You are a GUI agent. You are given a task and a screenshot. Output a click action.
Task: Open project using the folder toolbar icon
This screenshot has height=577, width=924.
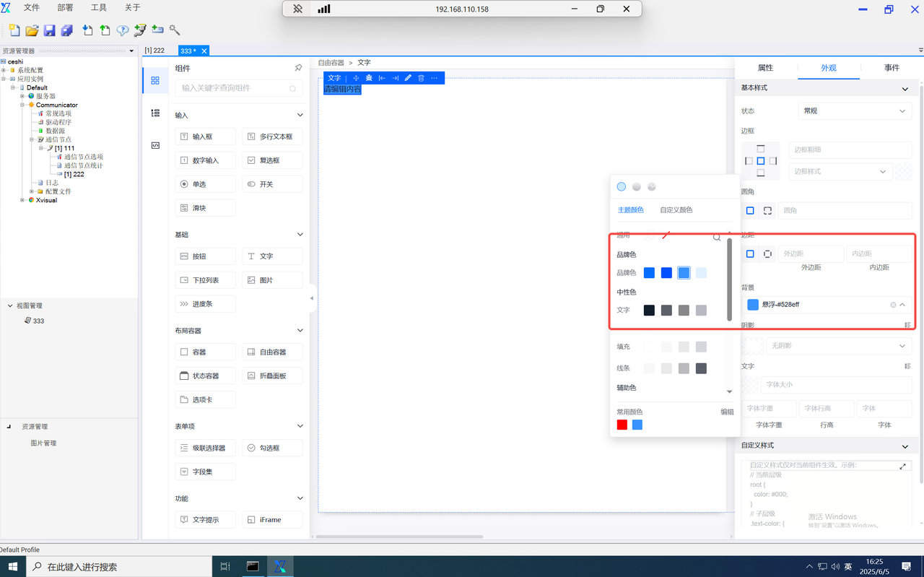pyautogui.click(x=32, y=30)
